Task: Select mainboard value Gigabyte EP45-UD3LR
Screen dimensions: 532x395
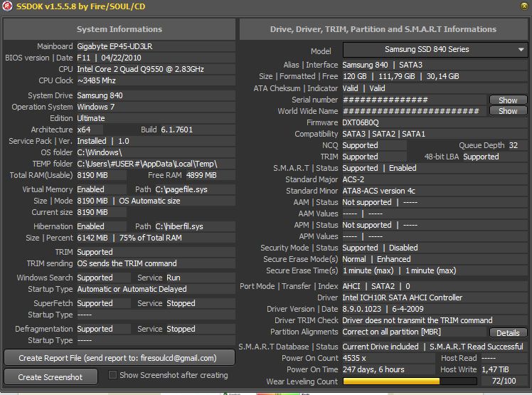Action: [x=115, y=46]
